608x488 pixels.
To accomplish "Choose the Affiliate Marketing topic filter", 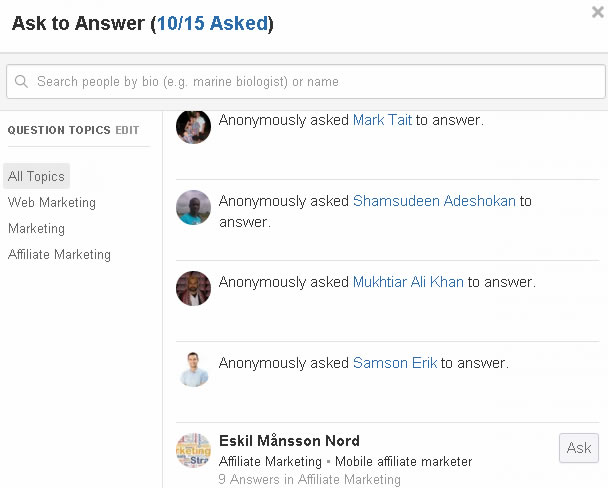I will [x=59, y=254].
